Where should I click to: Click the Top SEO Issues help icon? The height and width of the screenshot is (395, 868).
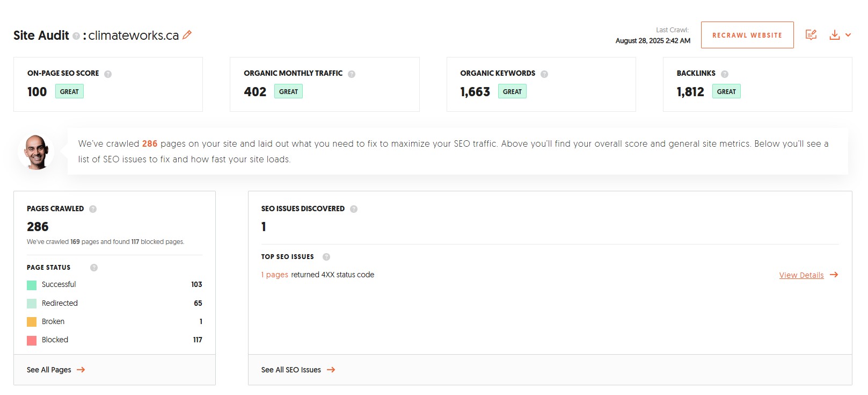(326, 257)
